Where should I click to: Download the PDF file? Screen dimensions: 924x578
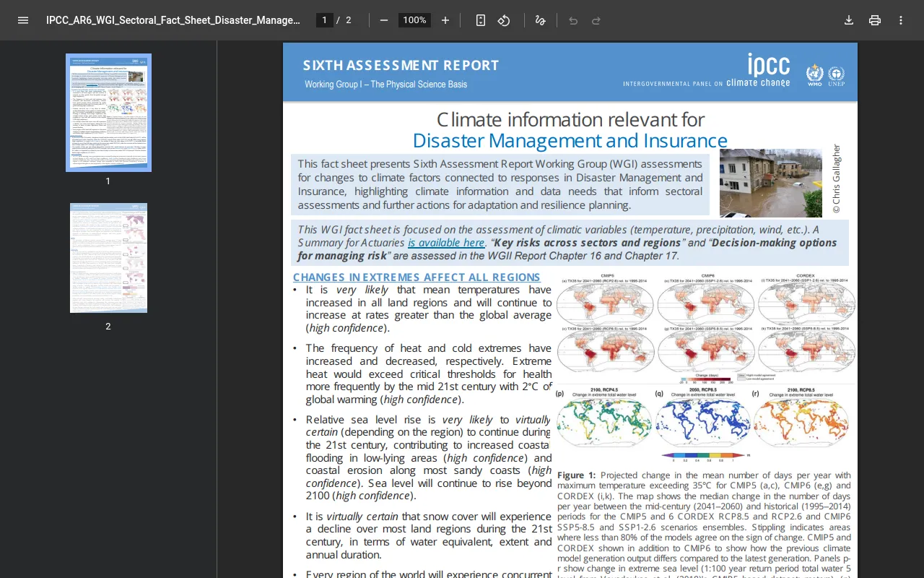[x=849, y=20]
